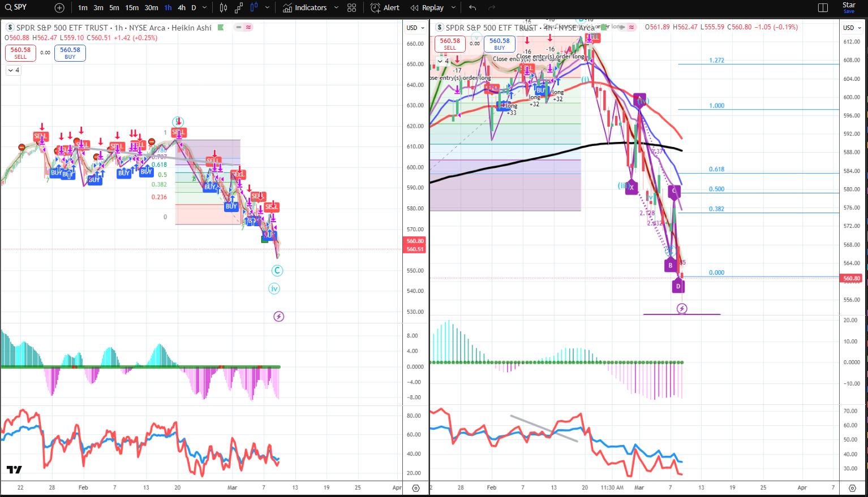Click the purple X pattern marker on right chart
This screenshot has width=868, height=497.
(x=631, y=187)
